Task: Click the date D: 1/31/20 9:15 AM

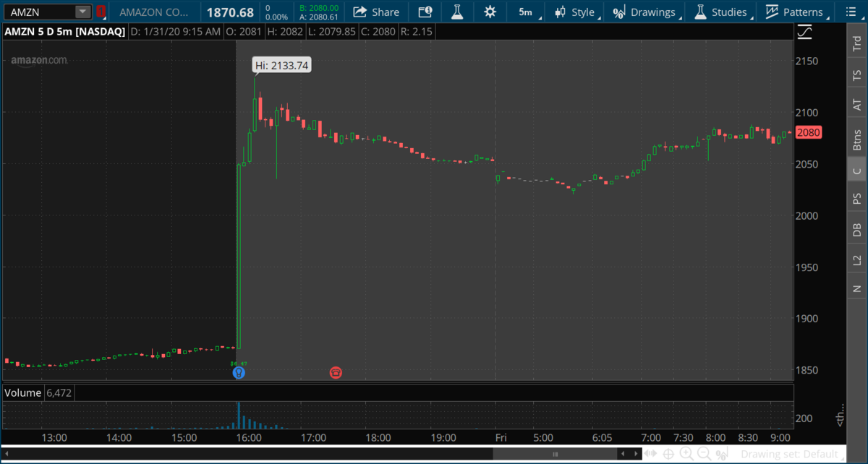Action: coord(175,32)
